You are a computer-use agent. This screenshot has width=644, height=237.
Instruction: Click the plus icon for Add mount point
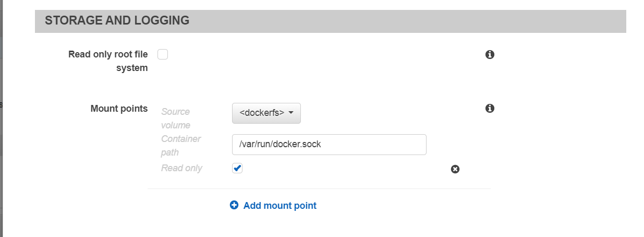234,205
